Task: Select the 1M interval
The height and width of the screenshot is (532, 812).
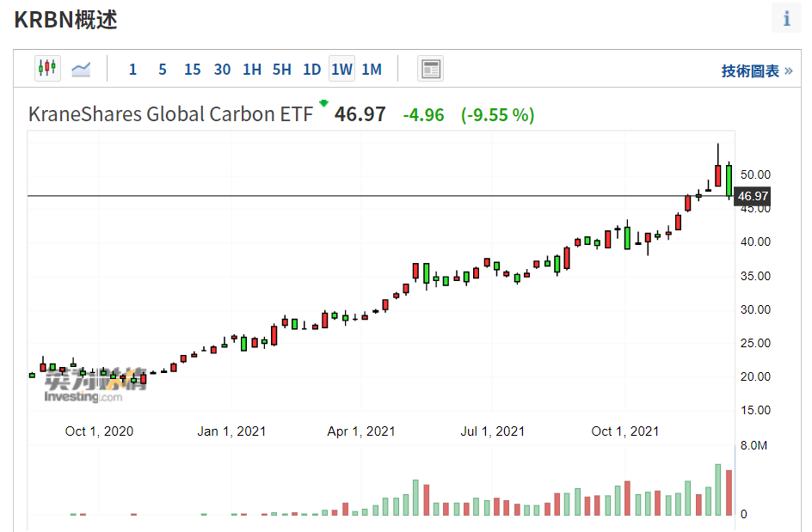Action: (x=372, y=70)
